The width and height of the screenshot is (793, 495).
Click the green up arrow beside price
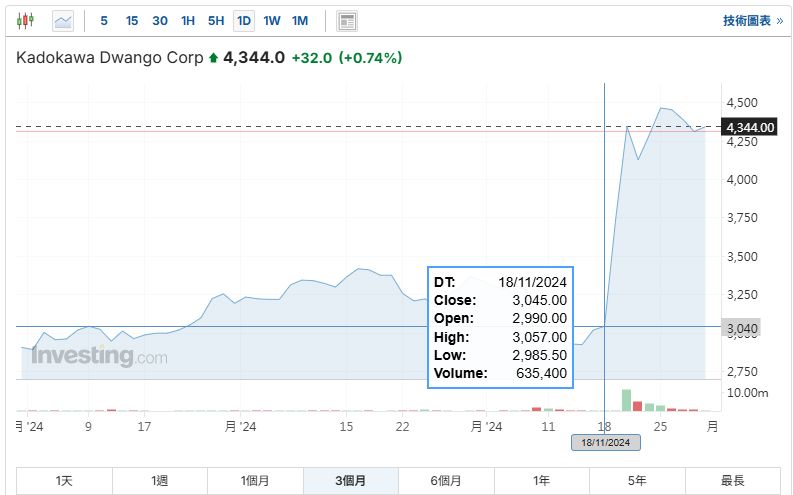pyautogui.click(x=213, y=58)
